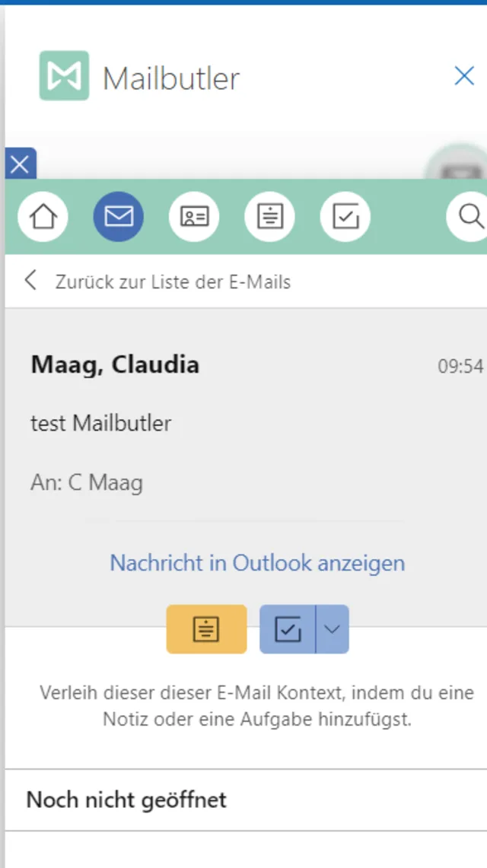Click "Zurück zur Liste der E-Mails"
This screenshot has width=487, height=868.
[x=173, y=282]
